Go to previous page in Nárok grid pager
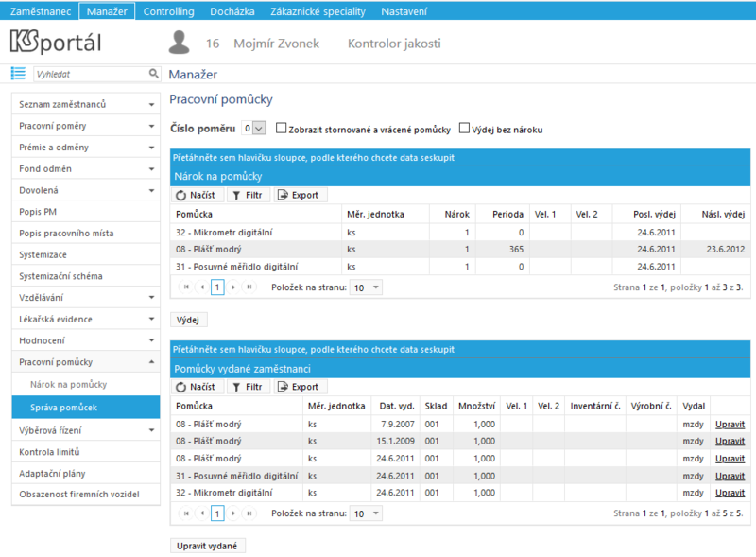Screen dimensions: 756x557 [x=202, y=287]
